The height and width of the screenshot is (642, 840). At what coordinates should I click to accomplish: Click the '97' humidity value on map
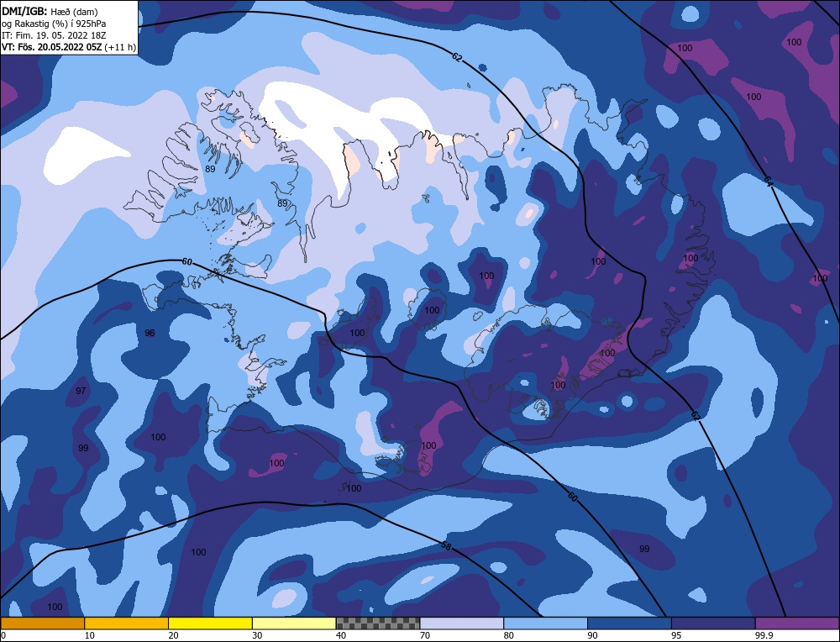(81, 391)
